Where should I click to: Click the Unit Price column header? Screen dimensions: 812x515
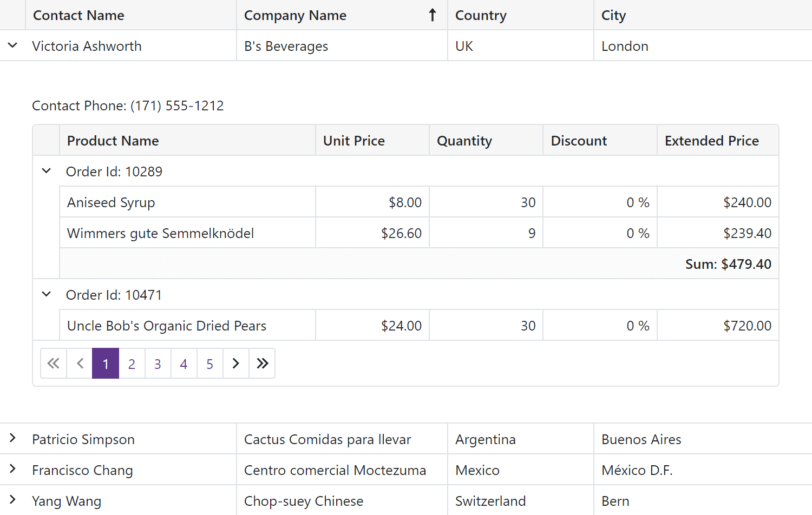[x=354, y=141]
